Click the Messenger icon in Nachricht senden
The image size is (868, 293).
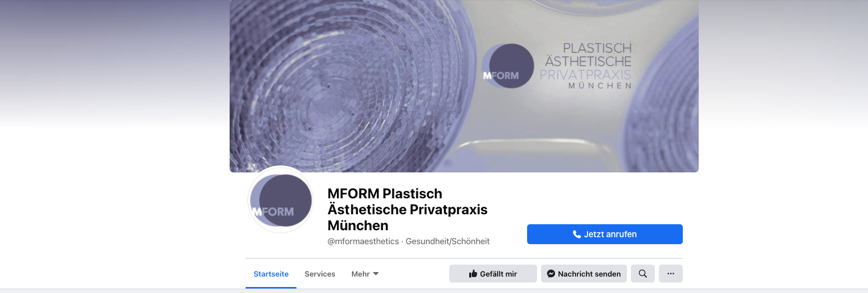pyautogui.click(x=551, y=274)
